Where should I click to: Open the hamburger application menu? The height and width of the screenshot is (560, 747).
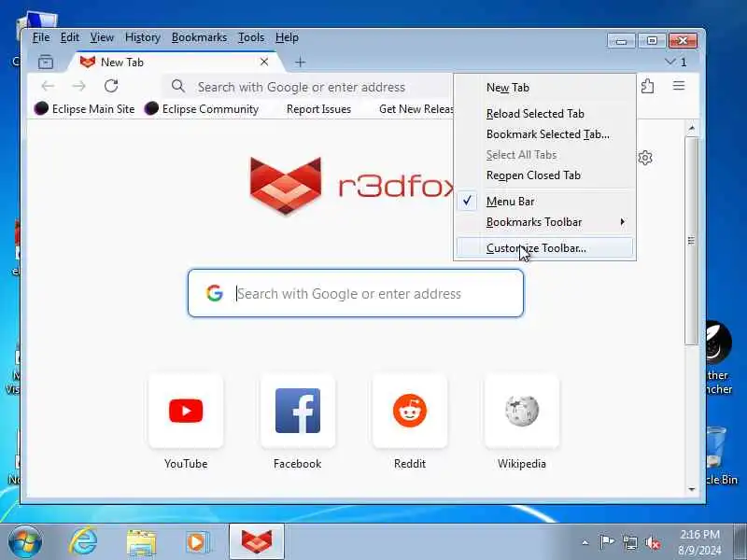679,86
